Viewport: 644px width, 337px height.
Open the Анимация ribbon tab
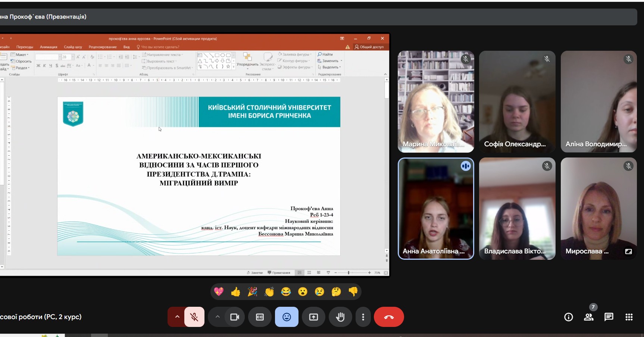click(49, 47)
